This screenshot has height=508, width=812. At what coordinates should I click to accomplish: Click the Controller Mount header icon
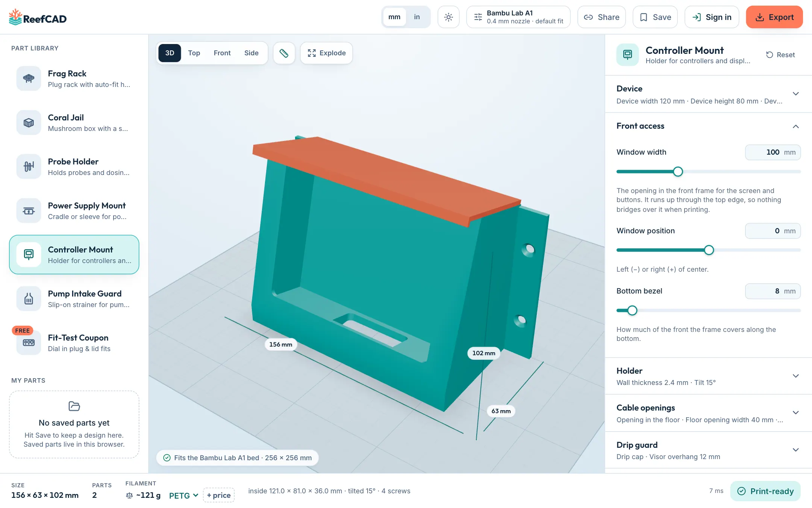[x=627, y=55]
